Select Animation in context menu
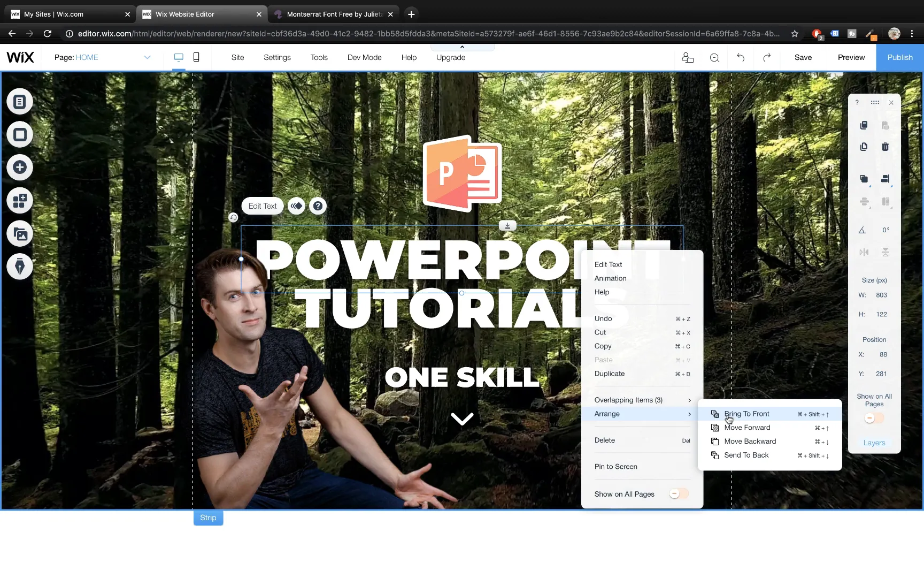Viewport: 924px width, 578px height. [x=610, y=278]
